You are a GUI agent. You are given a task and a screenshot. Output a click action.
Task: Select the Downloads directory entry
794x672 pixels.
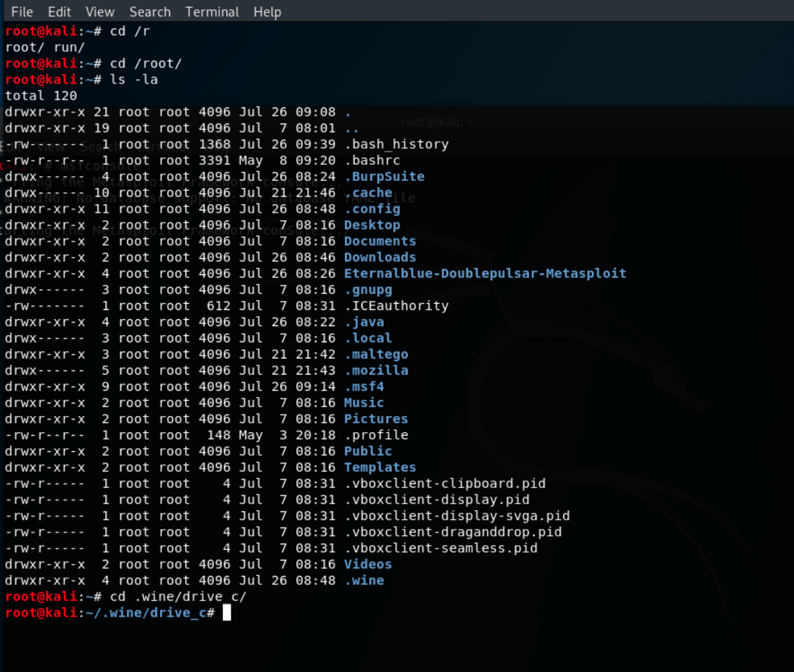[379, 257]
